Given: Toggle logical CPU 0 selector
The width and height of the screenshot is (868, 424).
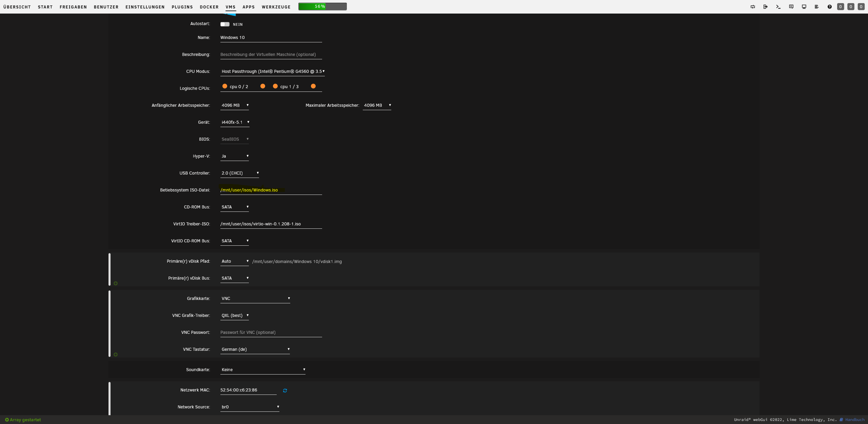Looking at the screenshot, I should [224, 86].
